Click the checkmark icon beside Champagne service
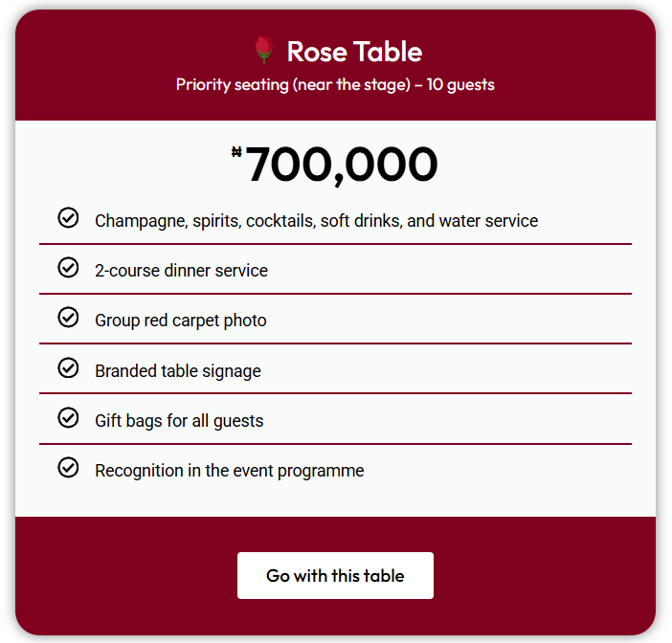The height and width of the screenshot is (643, 672). [68, 218]
